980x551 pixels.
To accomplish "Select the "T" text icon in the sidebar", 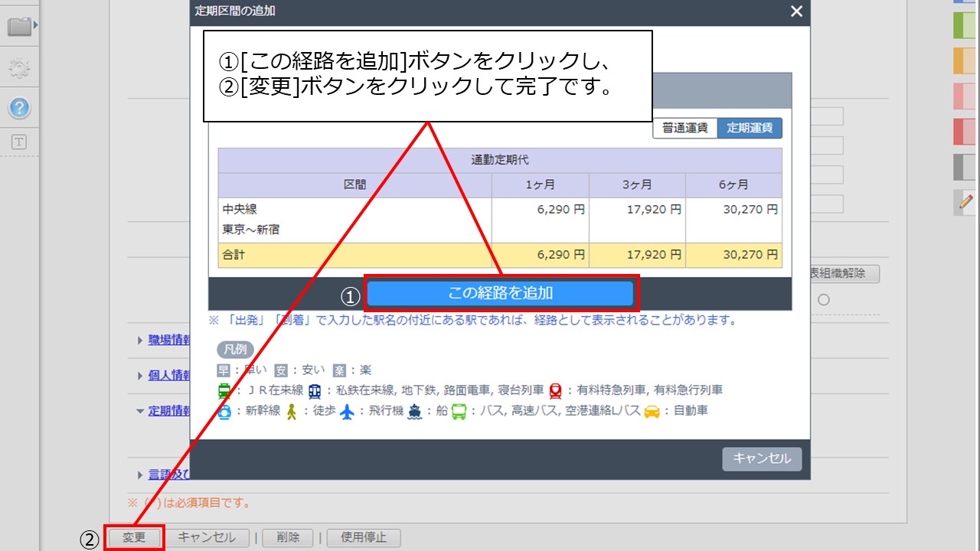I will 19,140.
